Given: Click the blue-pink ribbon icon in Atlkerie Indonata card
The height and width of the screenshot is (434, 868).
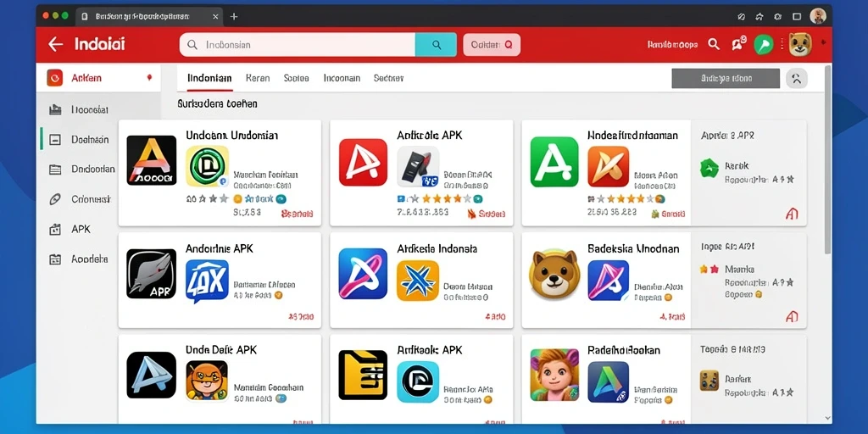Looking at the screenshot, I should pos(363,274).
